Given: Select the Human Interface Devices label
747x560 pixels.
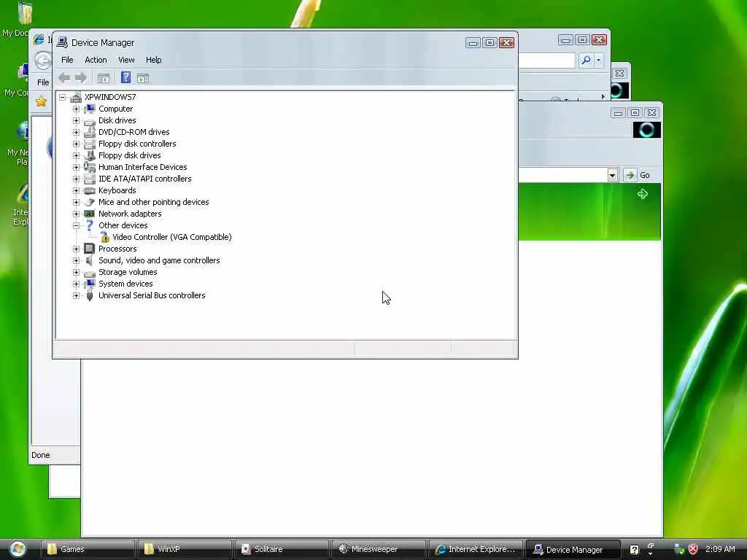Looking at the screenshot, I should click(142, 167).
